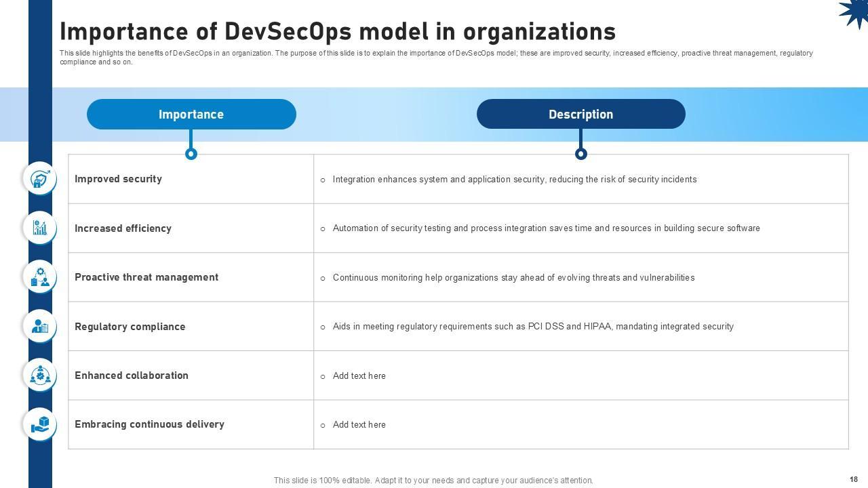The height and width of the screenshot is (488, 868).
Task: Select description text 'Automation of security testing'
Action: pyautogui.click(x=547, y=228)
